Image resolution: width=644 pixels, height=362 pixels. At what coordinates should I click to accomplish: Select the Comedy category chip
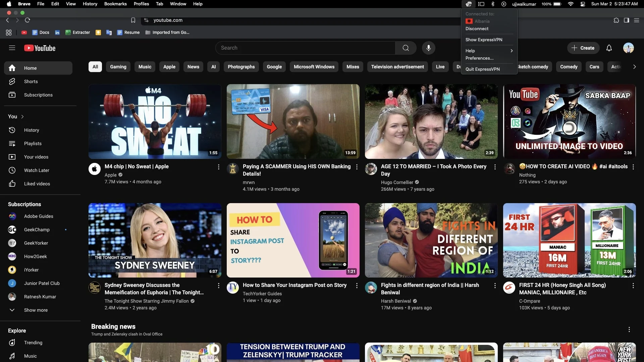click(x=569, y=67)
